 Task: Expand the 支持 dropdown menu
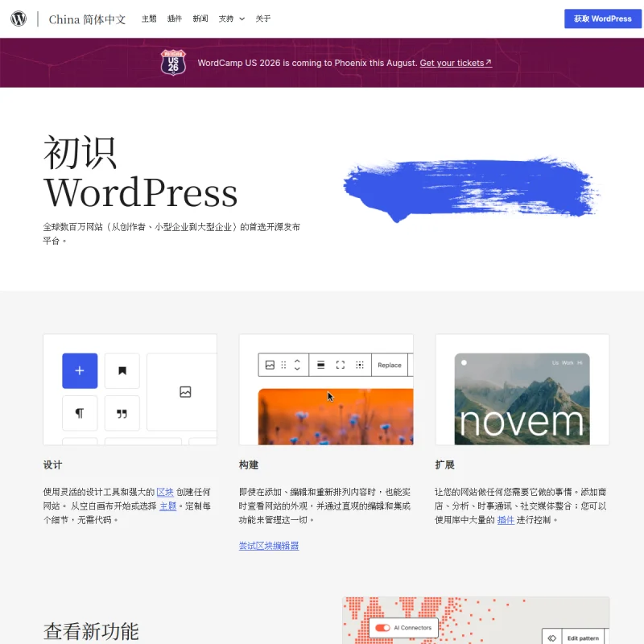[x=232, y=19]
